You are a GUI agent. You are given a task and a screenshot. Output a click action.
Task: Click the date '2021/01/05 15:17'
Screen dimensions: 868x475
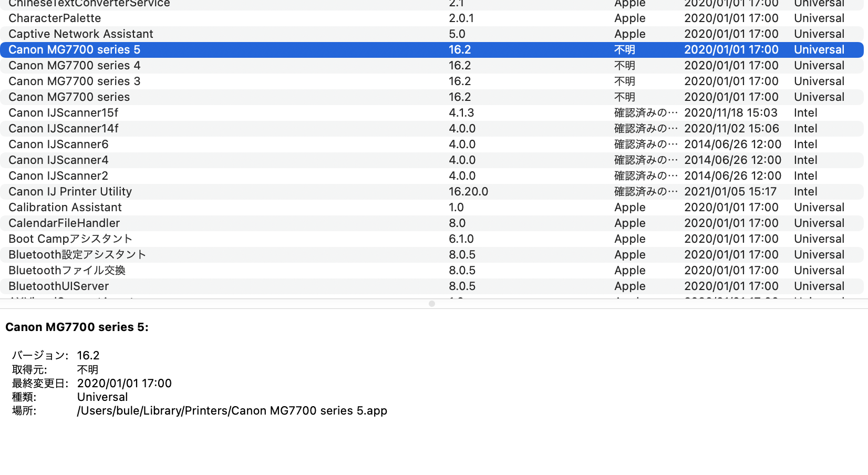(730, 192)
